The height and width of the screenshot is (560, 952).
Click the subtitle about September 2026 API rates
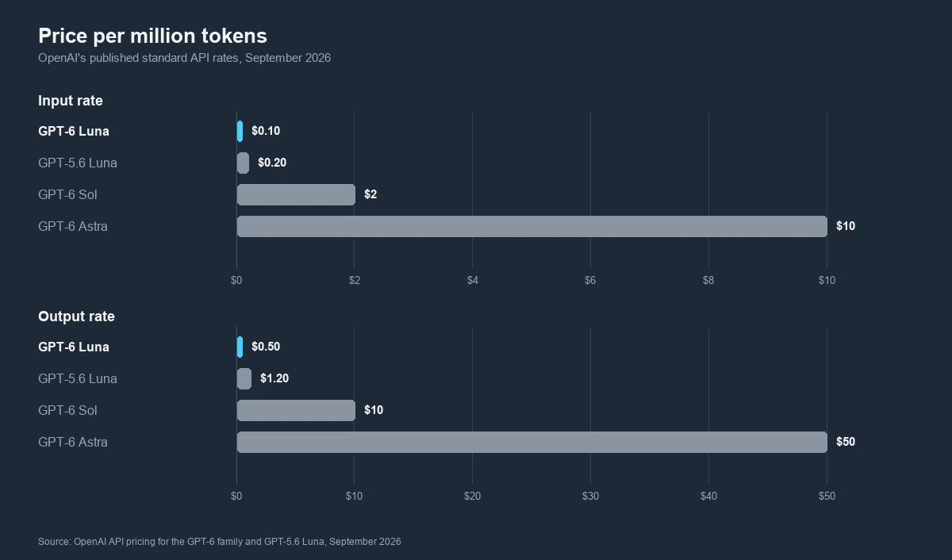[x=184, y=58]
